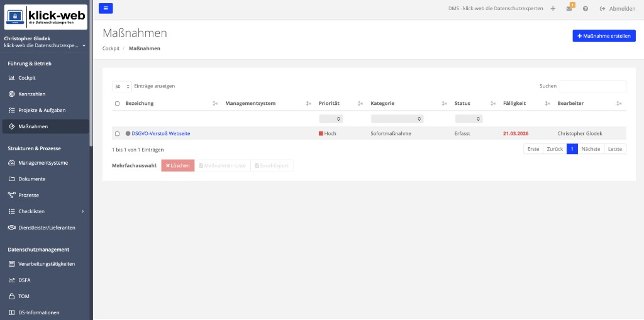Open the Priorität filter dropdown
The width and height of the screenshot is (644, 320).
[x=331, y=119]
